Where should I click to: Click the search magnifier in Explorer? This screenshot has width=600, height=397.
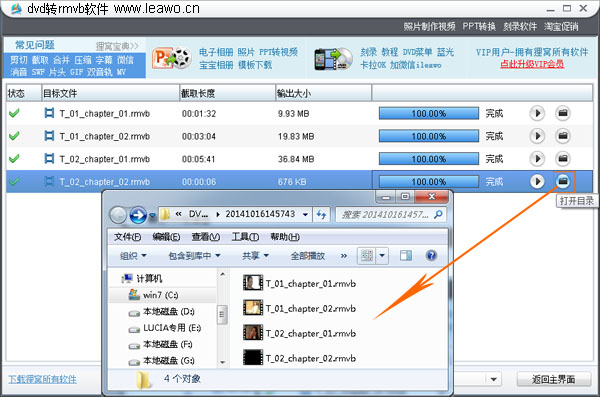tap(438, 215)
